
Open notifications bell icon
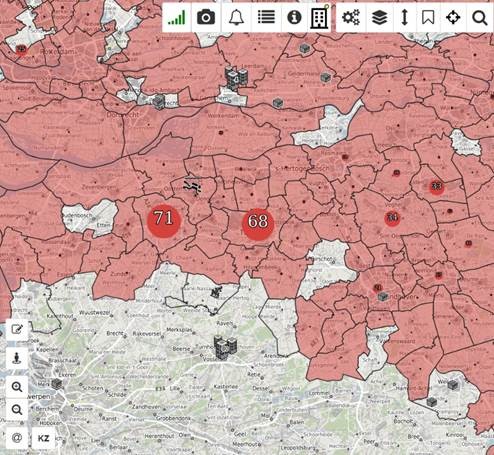[236, 18]
